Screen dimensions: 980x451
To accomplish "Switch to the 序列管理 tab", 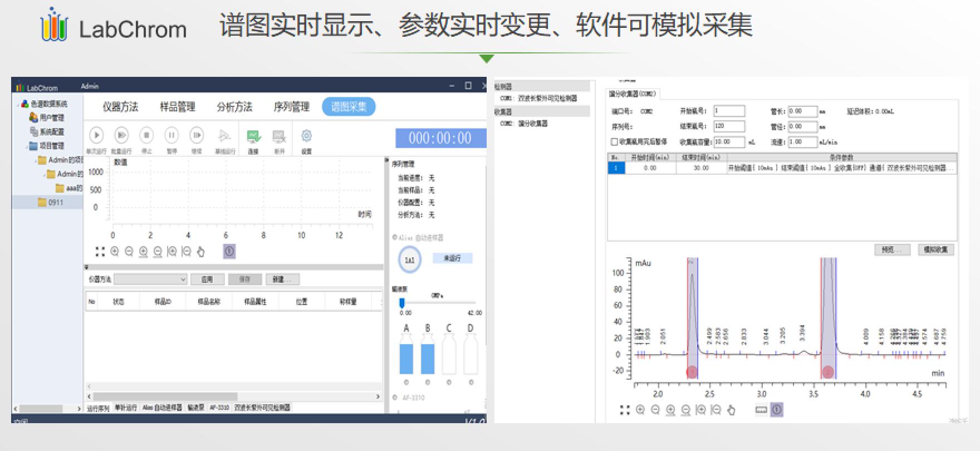I will [291, 107].
